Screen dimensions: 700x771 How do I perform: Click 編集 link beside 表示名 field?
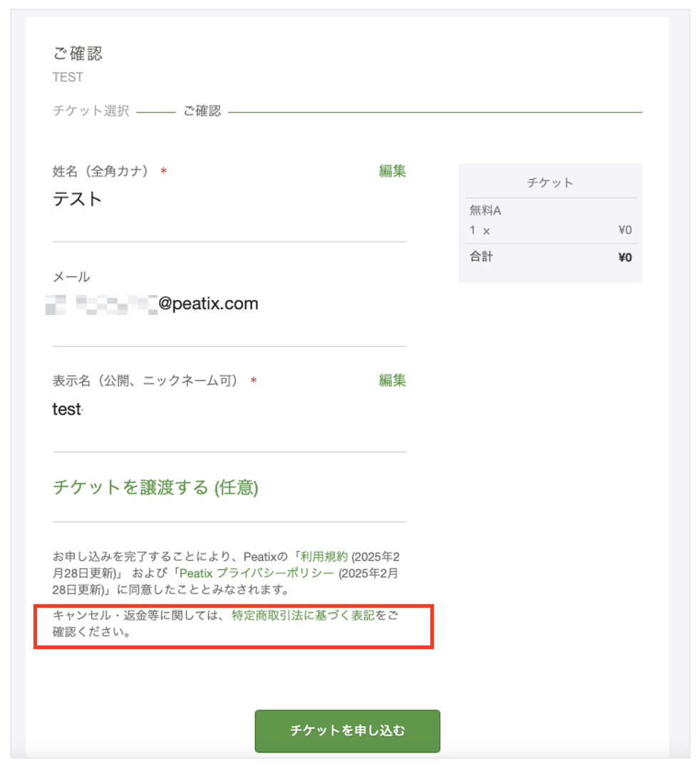[392, 381]
